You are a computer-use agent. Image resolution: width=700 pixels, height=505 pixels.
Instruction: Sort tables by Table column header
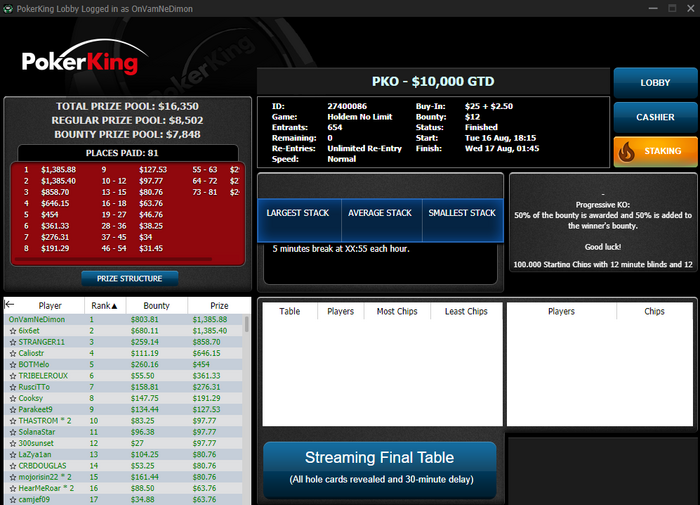coord(290,311)
